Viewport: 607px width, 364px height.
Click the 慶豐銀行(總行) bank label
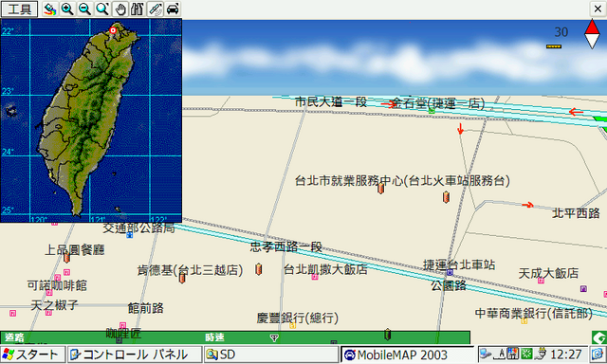click(297, 318)
